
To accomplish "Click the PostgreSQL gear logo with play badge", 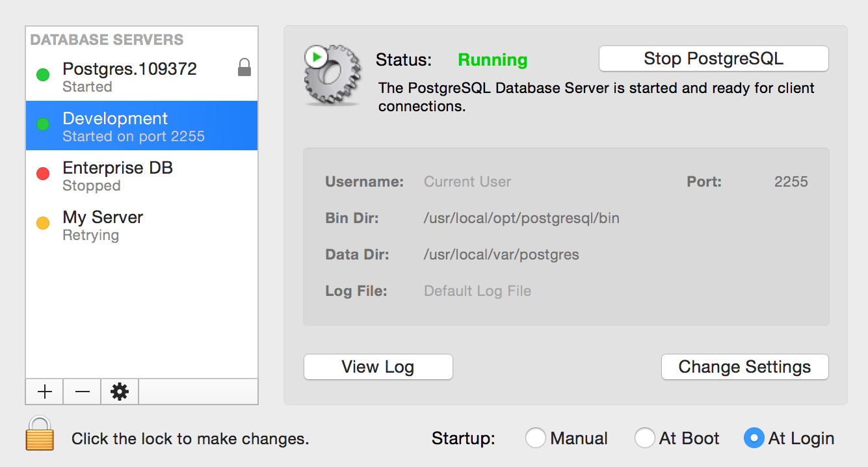I will (332, 76).
